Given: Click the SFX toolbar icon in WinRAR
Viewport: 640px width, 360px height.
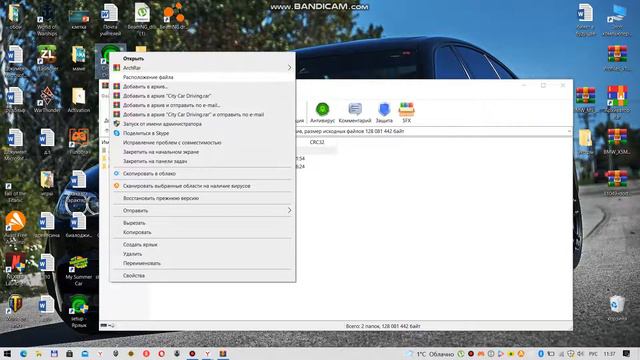Looking at the screenshot, I should tap(407, 113).
